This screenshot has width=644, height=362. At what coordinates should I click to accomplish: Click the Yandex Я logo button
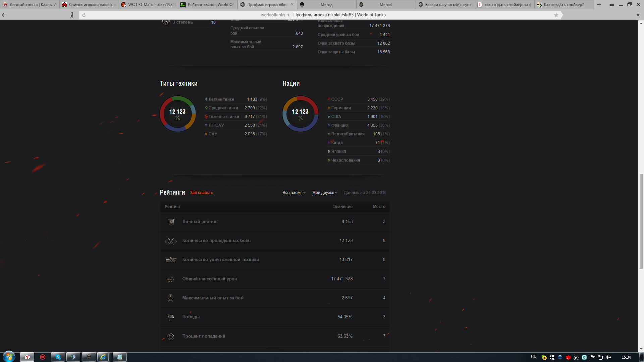coord(72,15)
